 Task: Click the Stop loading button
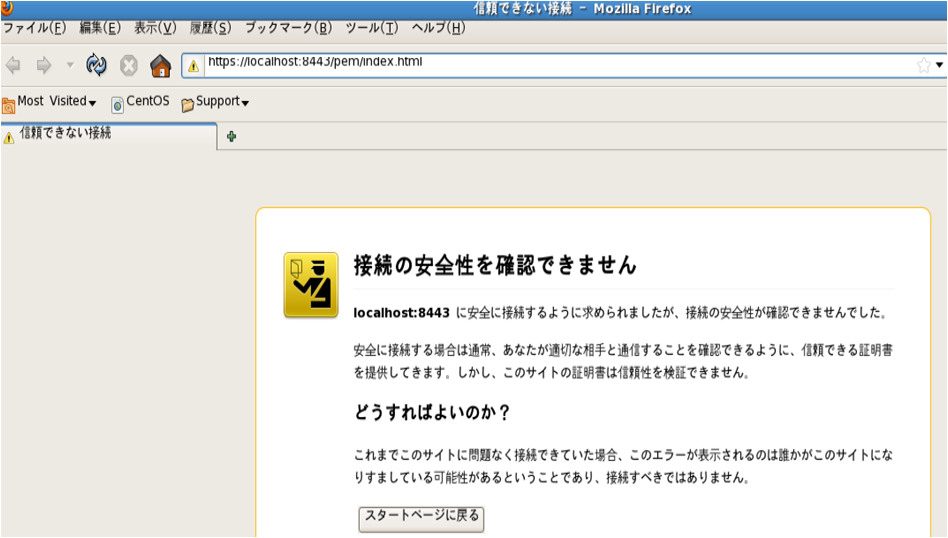tap(128, 65)
